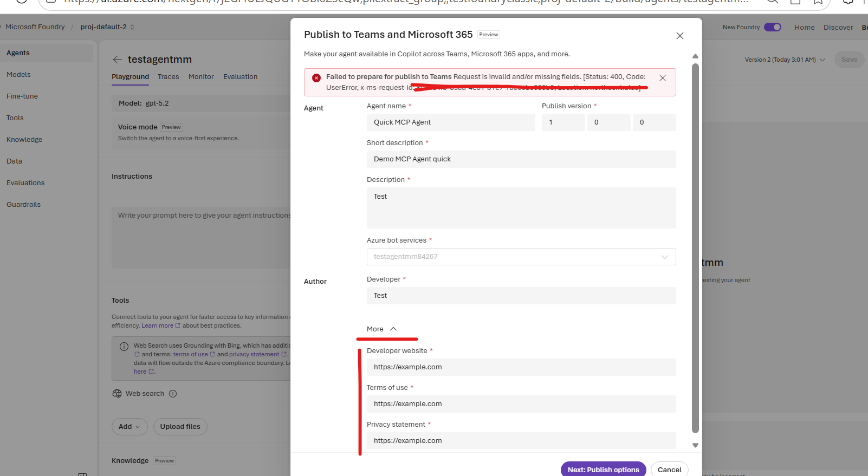Open the Learn more link

[161, 326]
